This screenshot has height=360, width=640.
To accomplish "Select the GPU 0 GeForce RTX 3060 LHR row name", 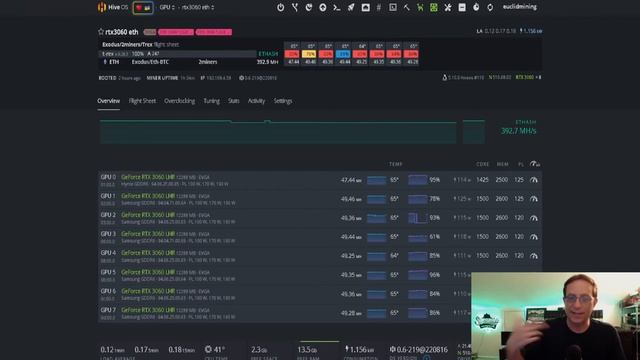I will click(x=148, y=177).
